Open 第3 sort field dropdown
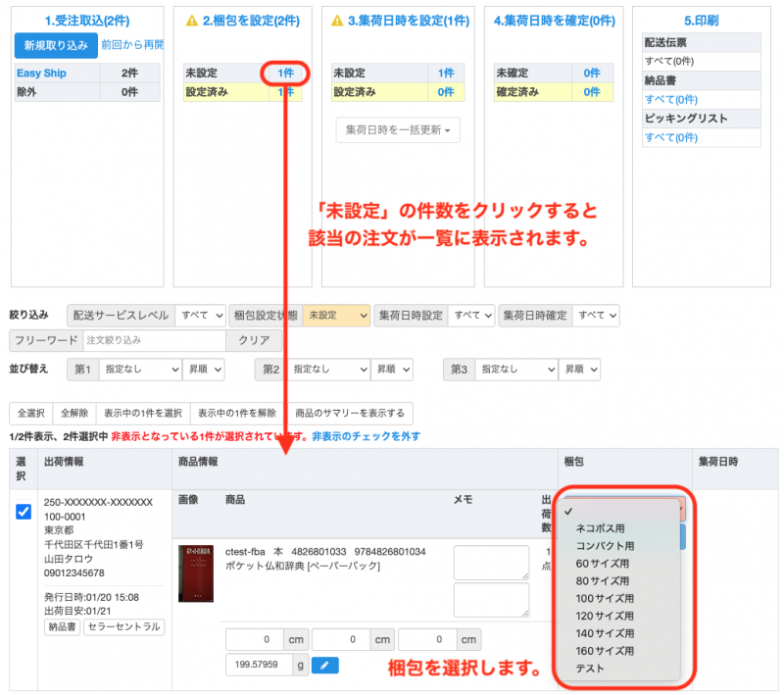 [516, 370]
